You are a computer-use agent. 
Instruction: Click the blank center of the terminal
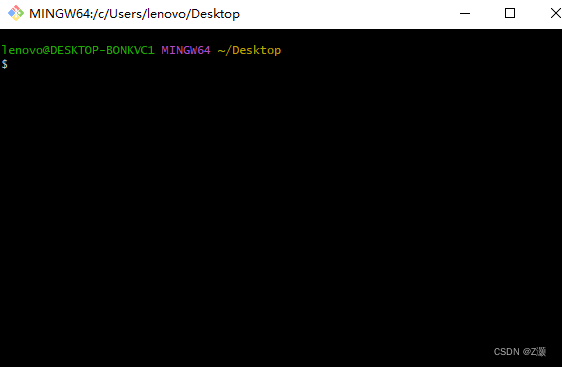click(x=281, y=198)
